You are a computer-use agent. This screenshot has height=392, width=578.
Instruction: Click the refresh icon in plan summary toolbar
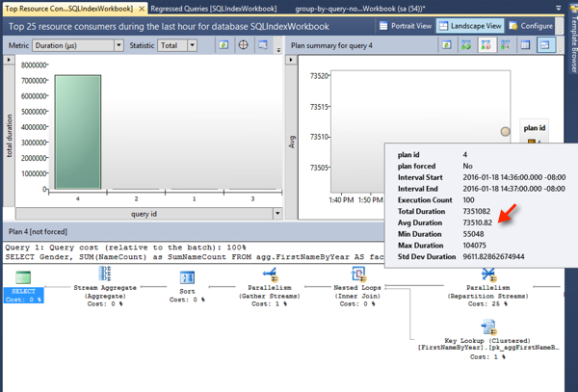447,45
